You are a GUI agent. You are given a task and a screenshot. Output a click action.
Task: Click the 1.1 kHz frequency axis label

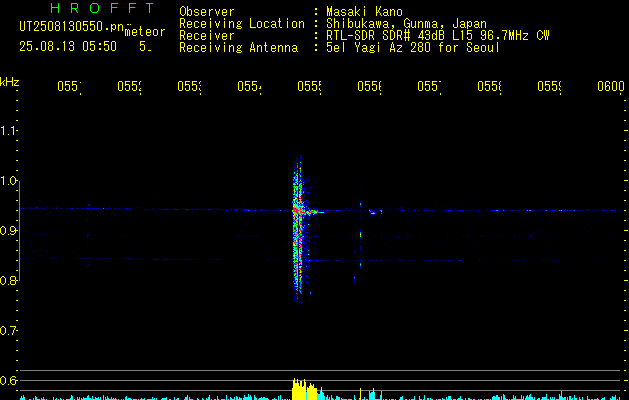(8, 130)
